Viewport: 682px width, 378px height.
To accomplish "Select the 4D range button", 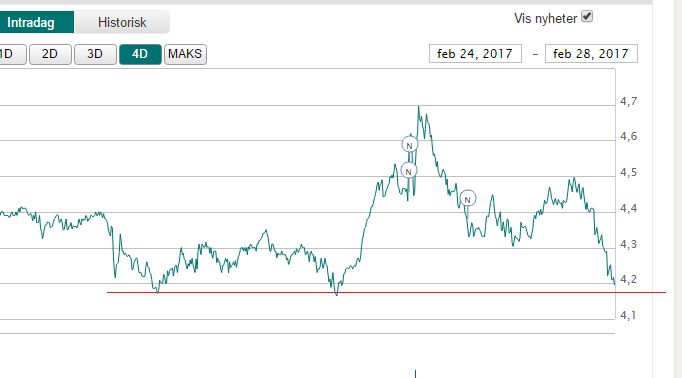I will 140,54.
